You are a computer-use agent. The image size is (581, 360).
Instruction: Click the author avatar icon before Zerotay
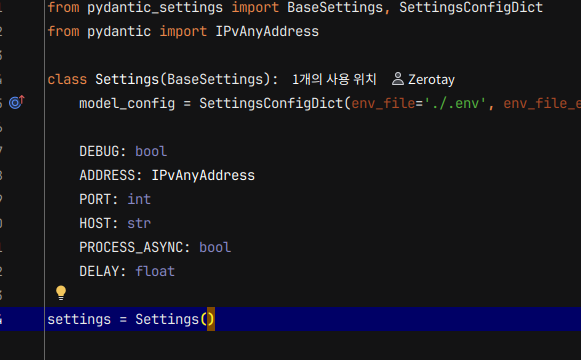398,79
